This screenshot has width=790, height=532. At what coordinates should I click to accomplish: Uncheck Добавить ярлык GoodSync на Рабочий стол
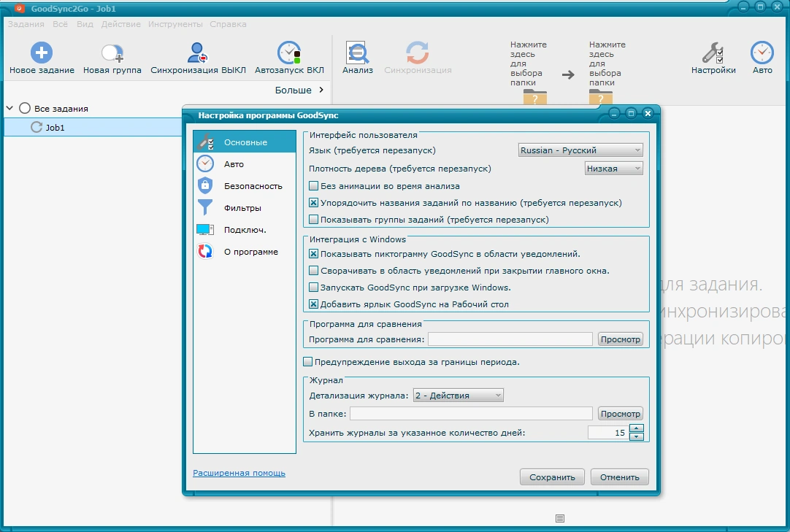(x=313, y=304)
